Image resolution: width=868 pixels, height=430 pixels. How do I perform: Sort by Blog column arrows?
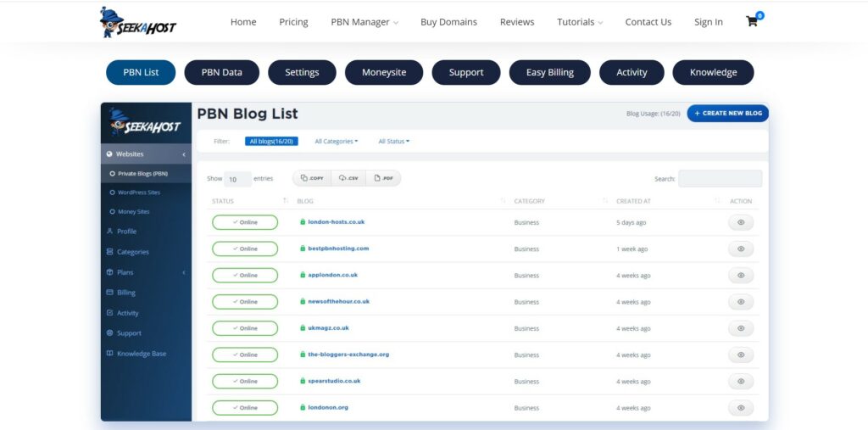(504, 201)
